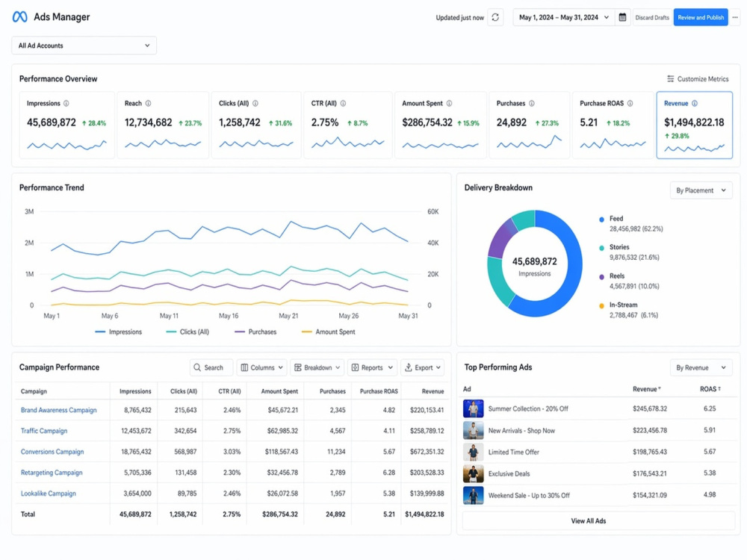The height and width of the screenshot is (560, 747).
Task: Click the Discard Drafts button
Action: pyautogui.click(x=652, y=18)
